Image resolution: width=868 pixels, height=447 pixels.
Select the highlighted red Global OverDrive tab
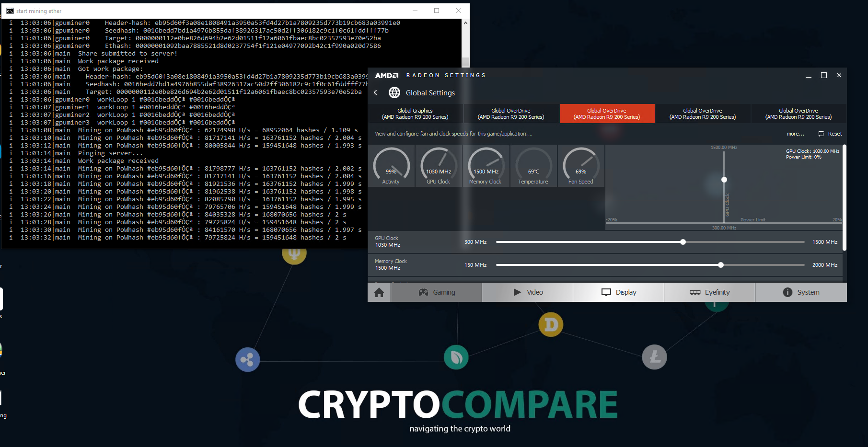[x=607, y=114]
